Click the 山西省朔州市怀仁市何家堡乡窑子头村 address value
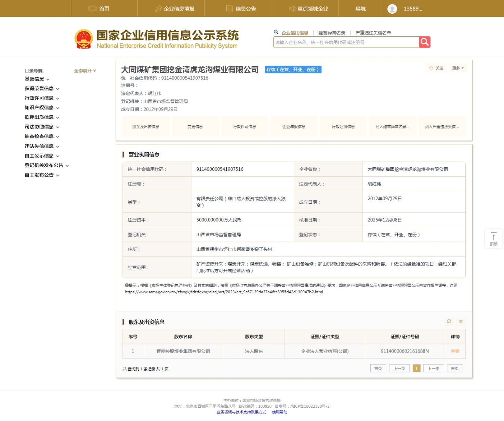This screenshot has height=421, width=504. 234,250
